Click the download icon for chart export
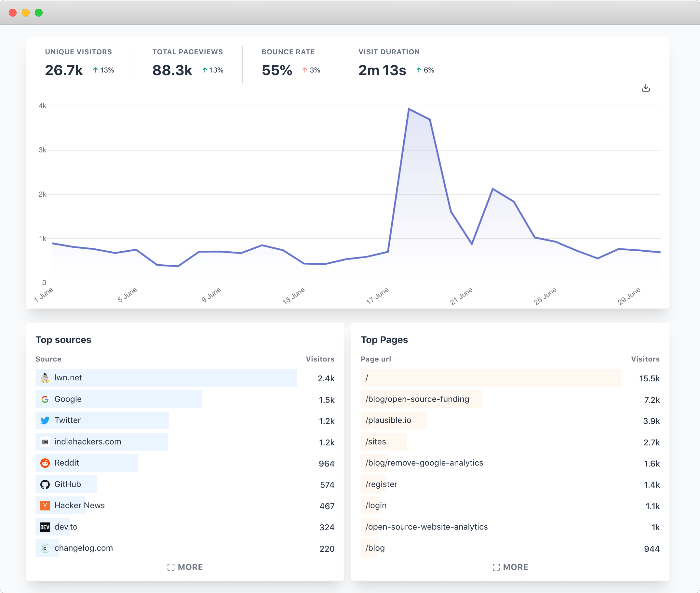This screenshot has width=700, height=593. 646,88
